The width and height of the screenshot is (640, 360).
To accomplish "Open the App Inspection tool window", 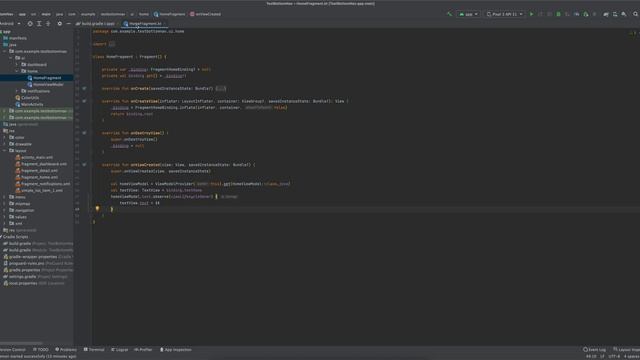I will point(176,350).
